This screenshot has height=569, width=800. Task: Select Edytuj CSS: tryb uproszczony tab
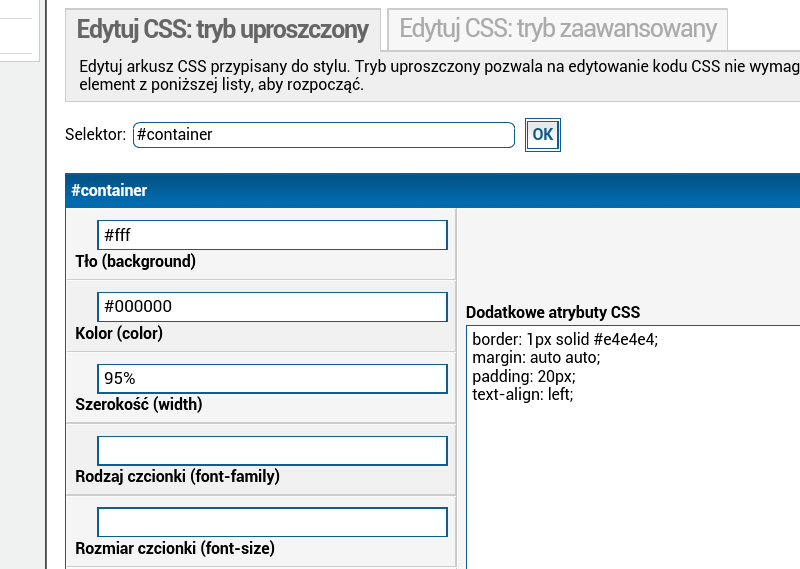pyautogui.click(x=223, y=29)
